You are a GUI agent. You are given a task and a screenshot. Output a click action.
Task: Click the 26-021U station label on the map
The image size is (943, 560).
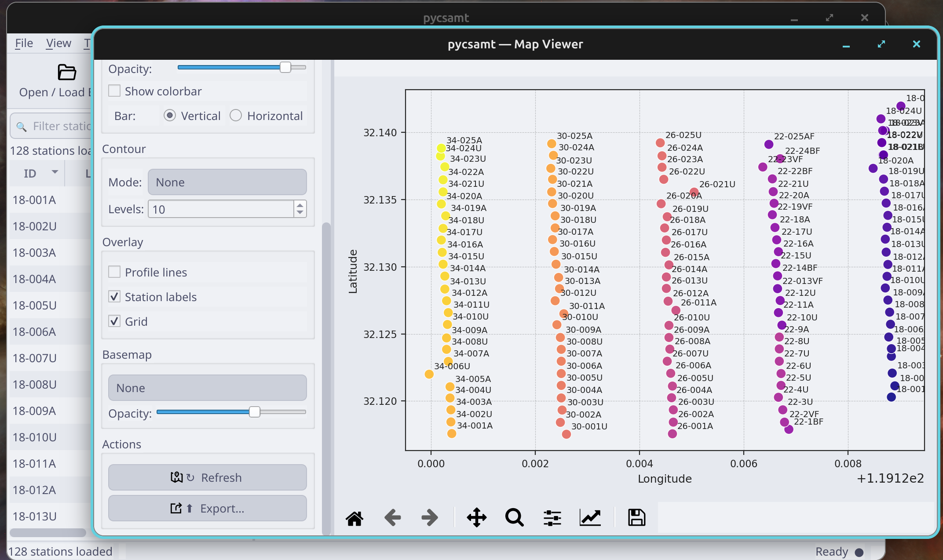717,184
